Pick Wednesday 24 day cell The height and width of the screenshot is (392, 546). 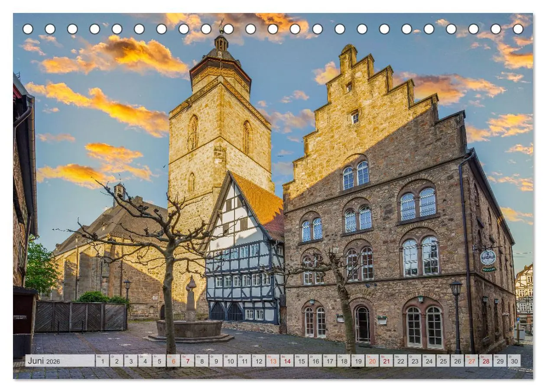tap(429, 361)
